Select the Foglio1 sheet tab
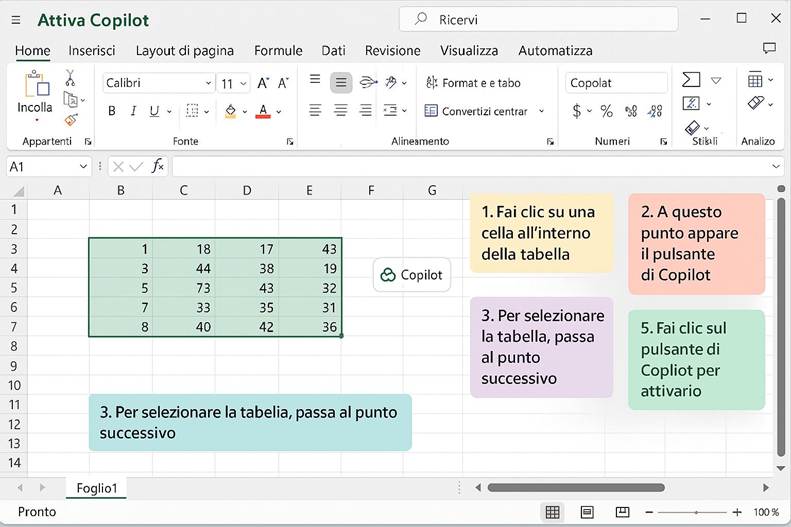 pos(96,488)
